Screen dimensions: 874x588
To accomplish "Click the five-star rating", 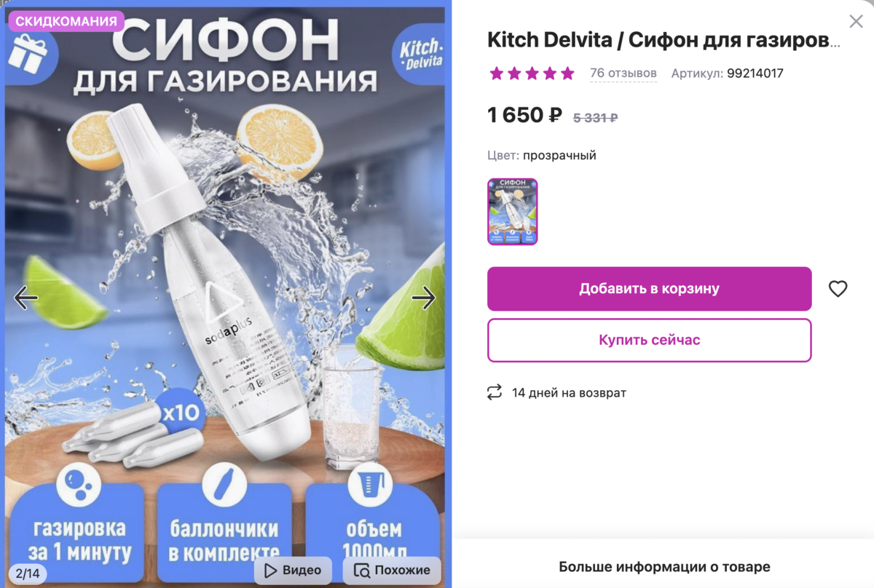I will (532, 73).
